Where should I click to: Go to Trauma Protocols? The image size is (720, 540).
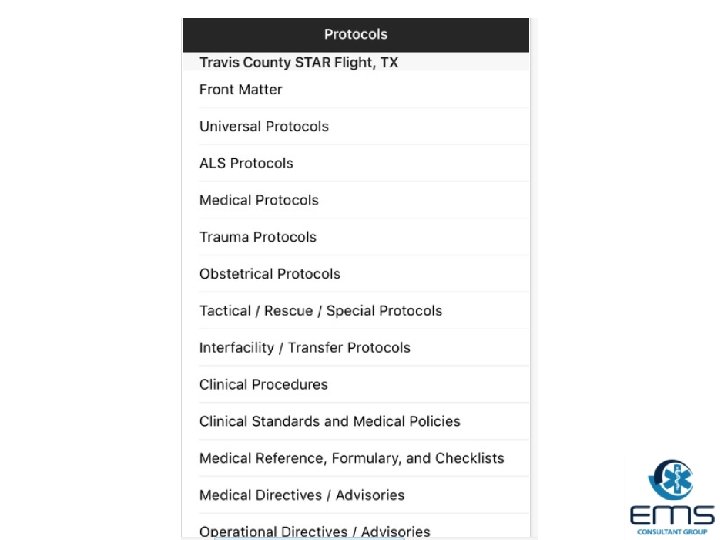[x=258, y=238]
